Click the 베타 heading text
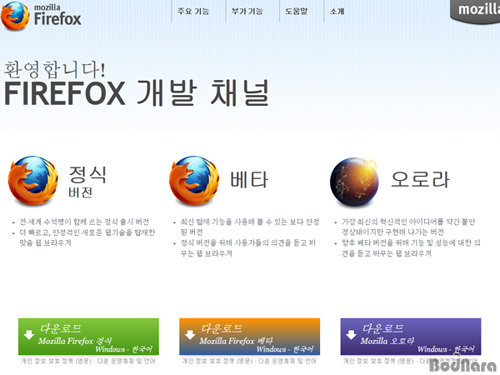The height and width of the screenshot is (375, 500). click(x=249, y=180)
